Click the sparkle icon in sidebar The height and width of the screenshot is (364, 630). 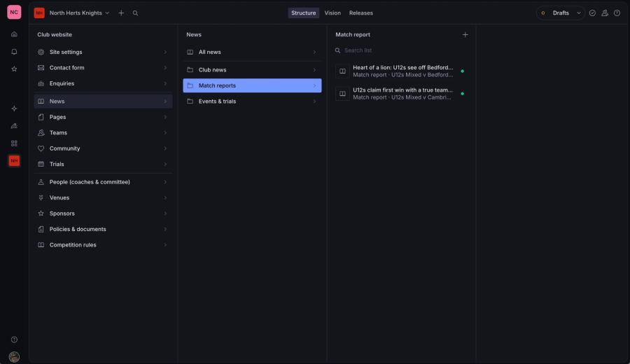14,108
